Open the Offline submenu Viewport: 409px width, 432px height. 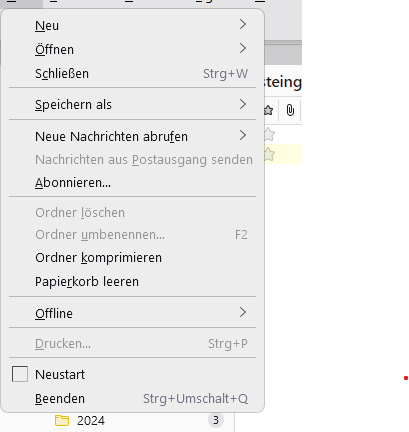click(132, 313)
